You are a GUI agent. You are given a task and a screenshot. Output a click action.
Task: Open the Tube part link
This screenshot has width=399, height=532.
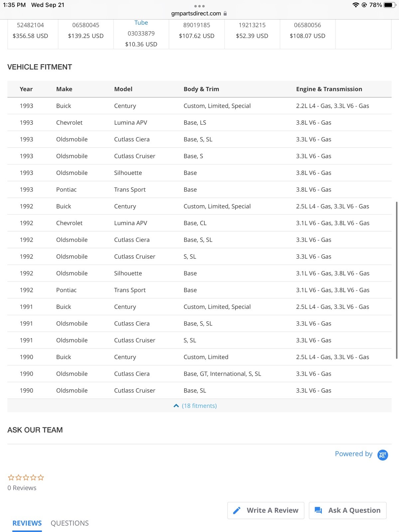(x=141, y=23)
